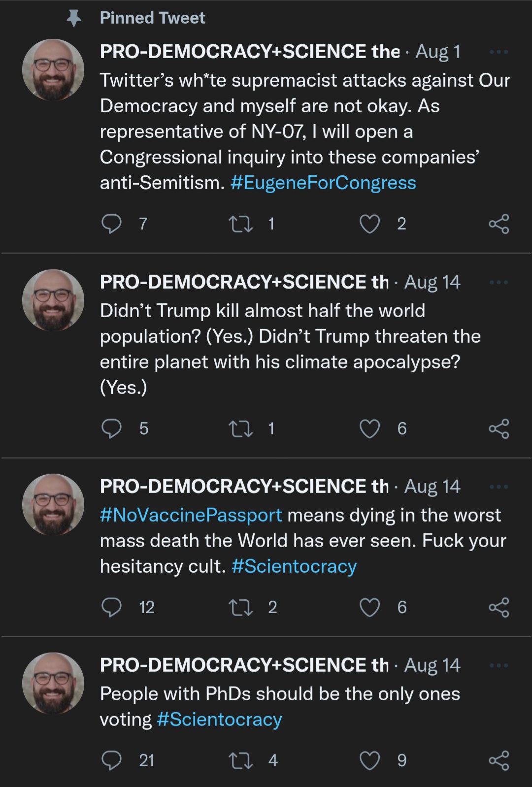
Task: Like the hesitancy cult tweet
Action: coord(369,607)
